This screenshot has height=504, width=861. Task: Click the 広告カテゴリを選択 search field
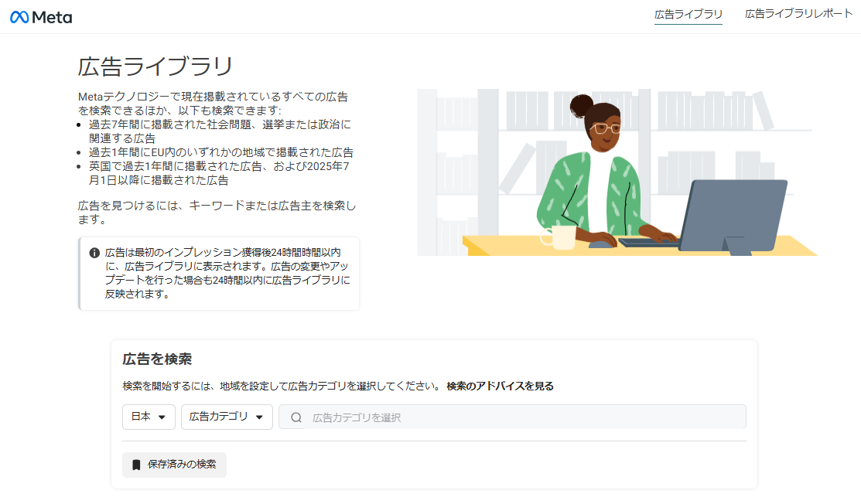512,417
